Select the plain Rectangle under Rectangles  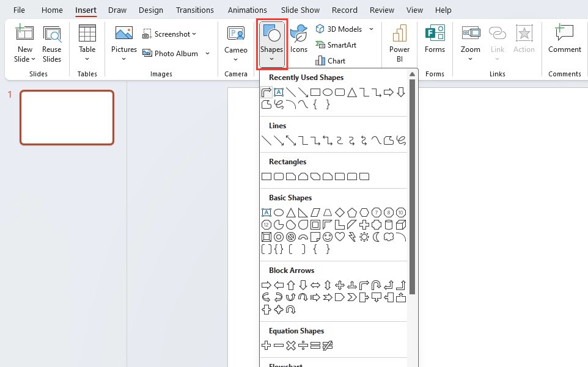point(266,176)
